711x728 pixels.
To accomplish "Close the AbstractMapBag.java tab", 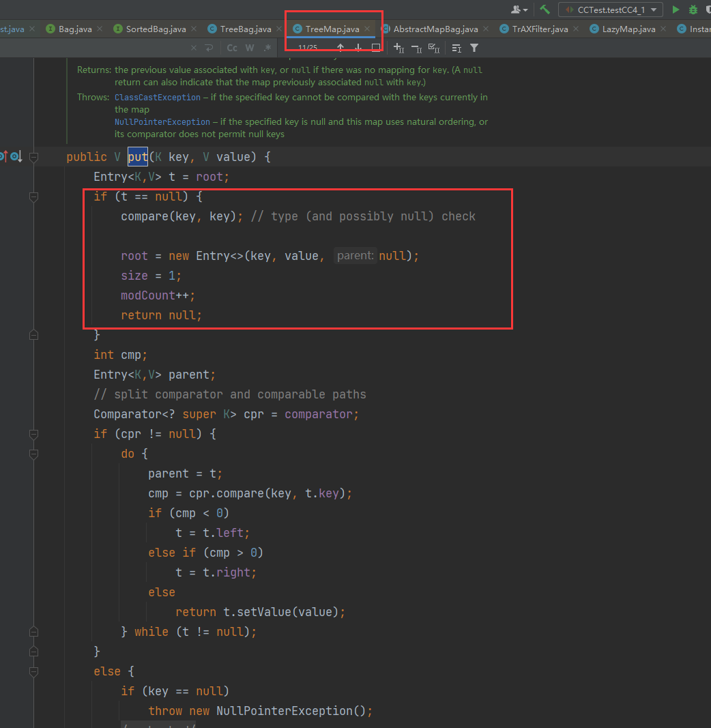I will 486,29.
